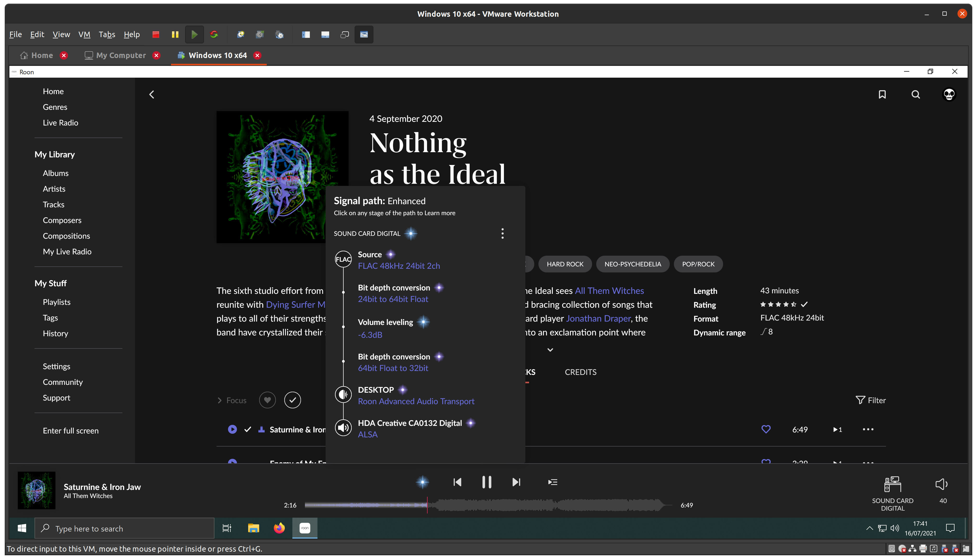977x560 pixels.
Task: Open volume speaker control
Action: point(941,484)
